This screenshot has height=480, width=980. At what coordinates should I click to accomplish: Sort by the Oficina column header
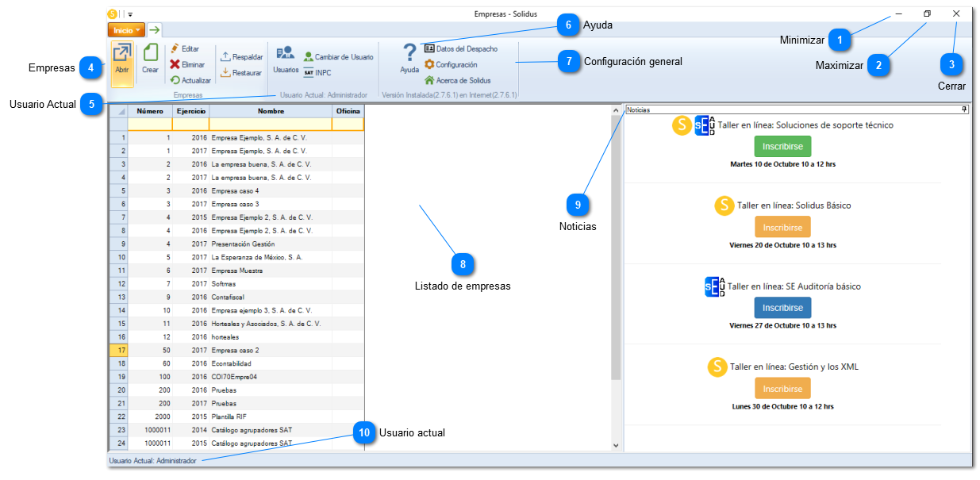pyautogui.click(x=348, y=111)
